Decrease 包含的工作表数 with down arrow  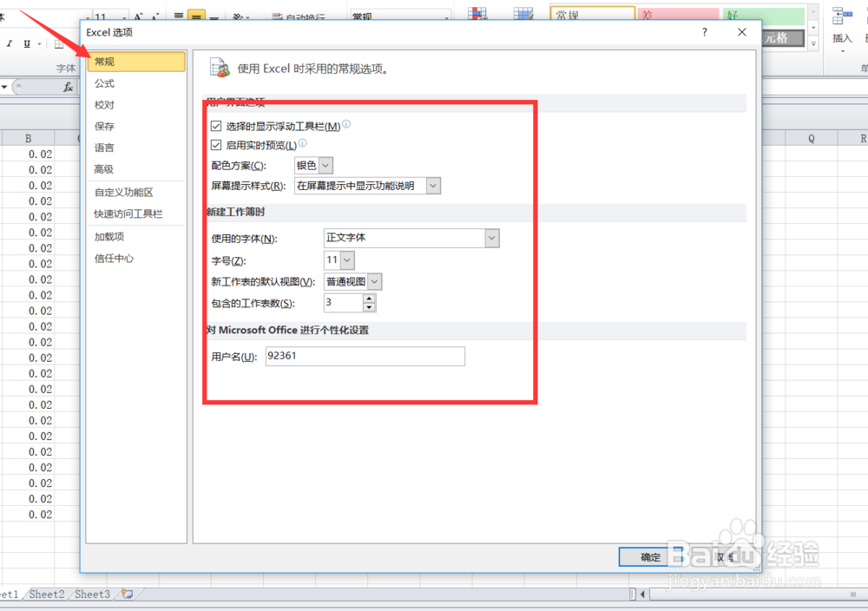coord(369,307)
